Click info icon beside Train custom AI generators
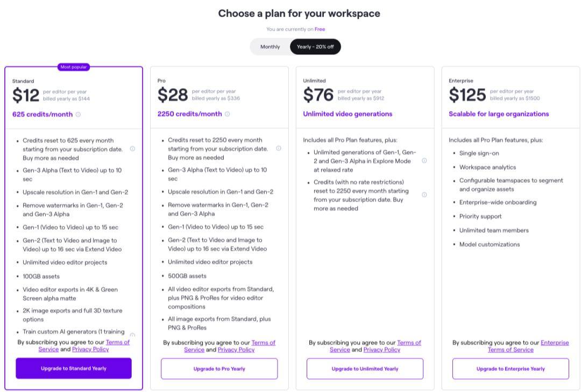This screenshot has width=581, height=392. (x=132, y=334)
